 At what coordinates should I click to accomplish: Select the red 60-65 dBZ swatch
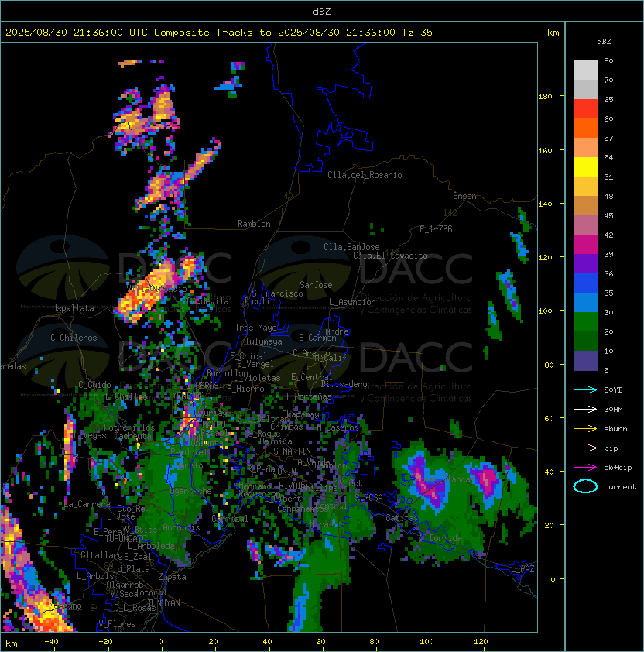pos(585,109)
